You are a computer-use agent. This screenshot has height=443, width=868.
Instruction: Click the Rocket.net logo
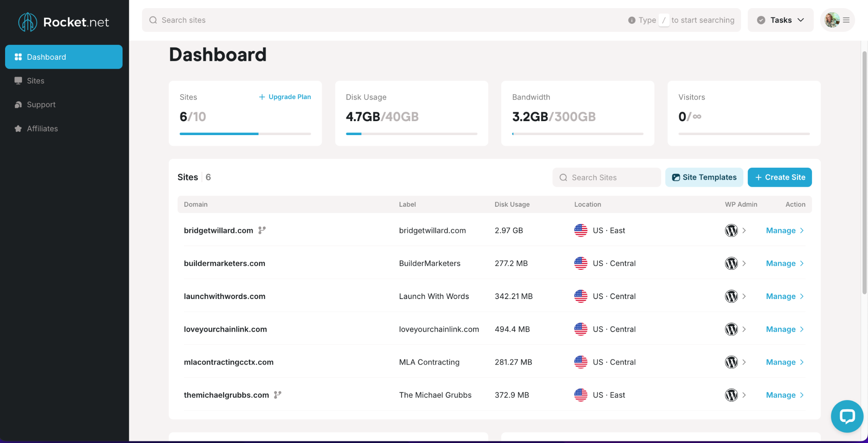[x=64, y=22]
